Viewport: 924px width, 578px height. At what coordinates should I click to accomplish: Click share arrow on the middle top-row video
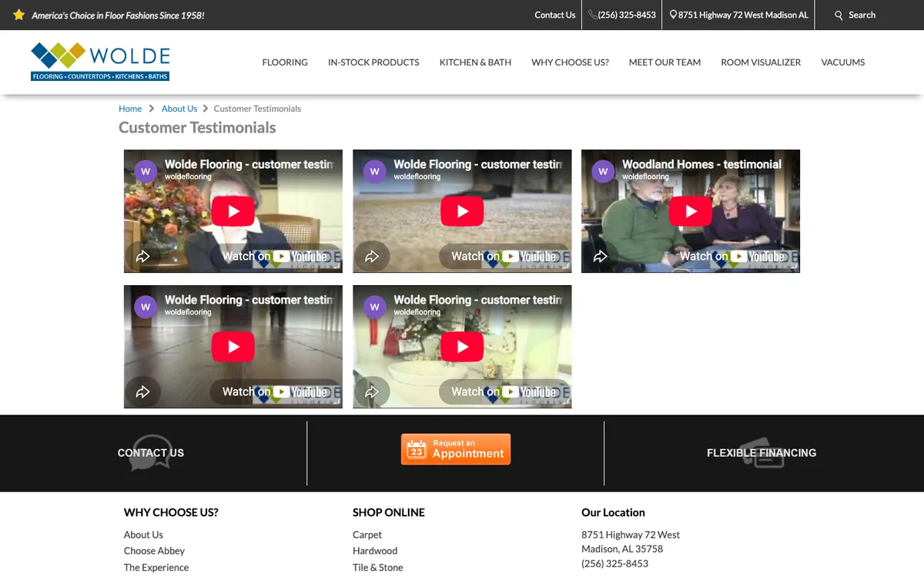[x=372, y=256]
